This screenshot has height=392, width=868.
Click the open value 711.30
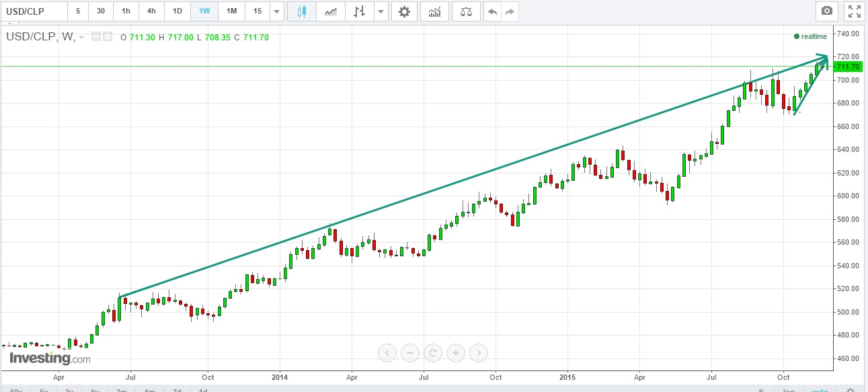coord(142,37)
